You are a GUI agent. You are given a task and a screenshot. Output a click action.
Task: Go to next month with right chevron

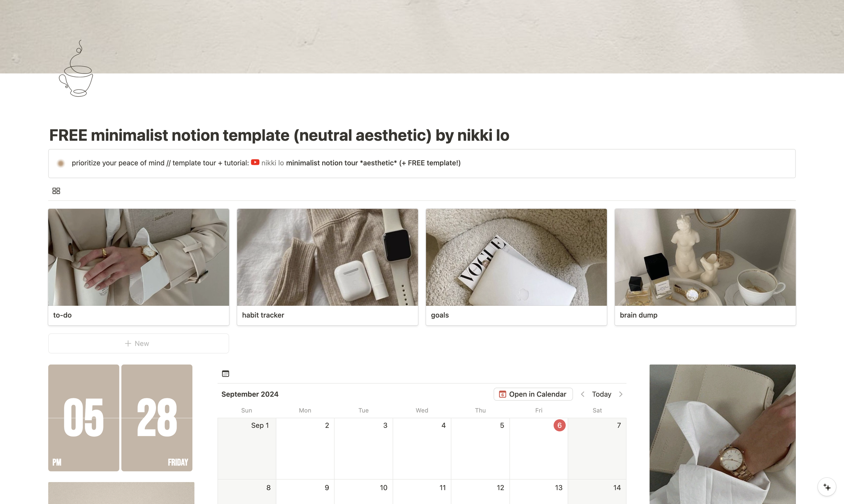(x=621, y=394)
